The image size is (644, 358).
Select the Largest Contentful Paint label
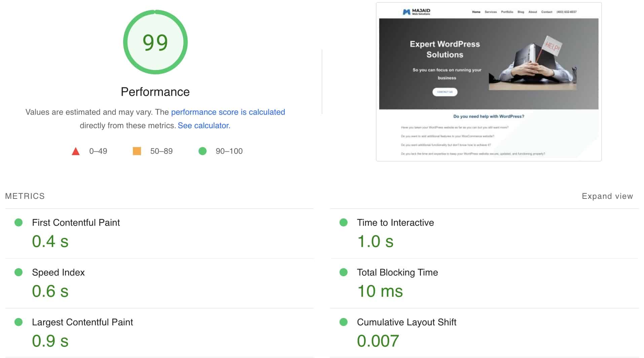tap(82, 322)
